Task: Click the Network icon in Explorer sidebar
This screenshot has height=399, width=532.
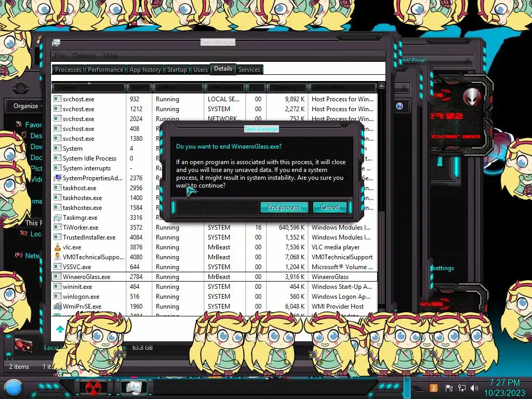Action: (x=19, y=255)
